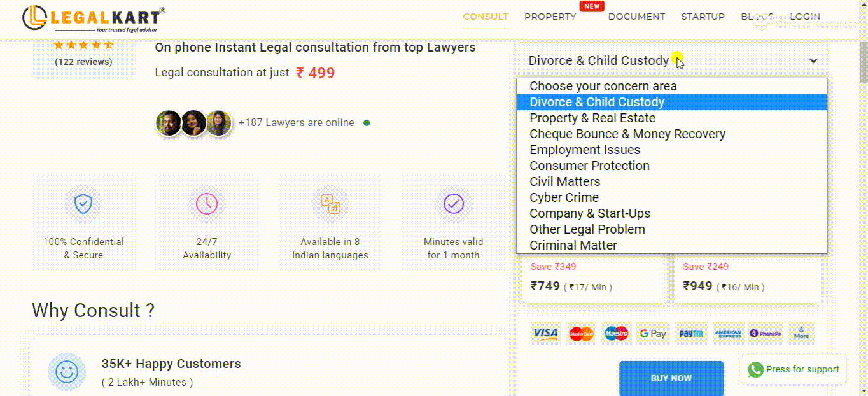
Task: Click the Google Pay payment icon
Action: click(x=653, y=334)
